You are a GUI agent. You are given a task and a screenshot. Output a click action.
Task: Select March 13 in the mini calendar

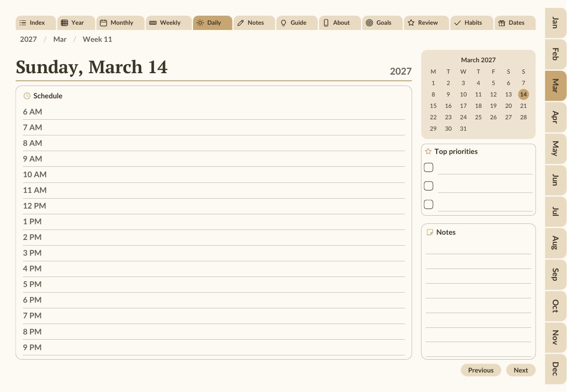click(508, 94)
